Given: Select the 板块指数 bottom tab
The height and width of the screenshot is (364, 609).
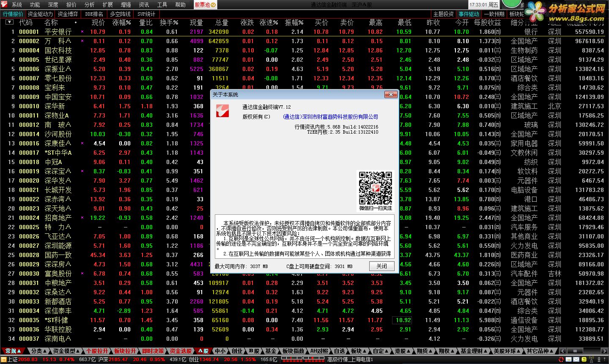Looking at the screenshot, I should (x=294, y=351).
